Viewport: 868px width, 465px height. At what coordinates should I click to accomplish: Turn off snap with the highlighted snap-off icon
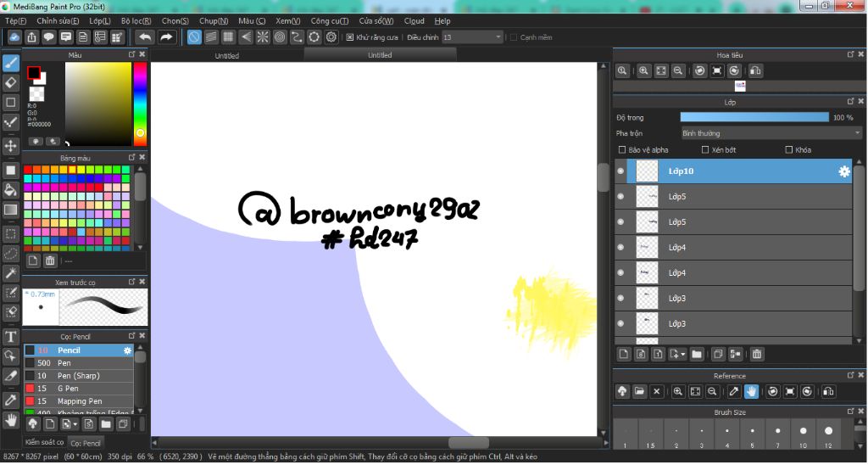(x=194, y=37)
